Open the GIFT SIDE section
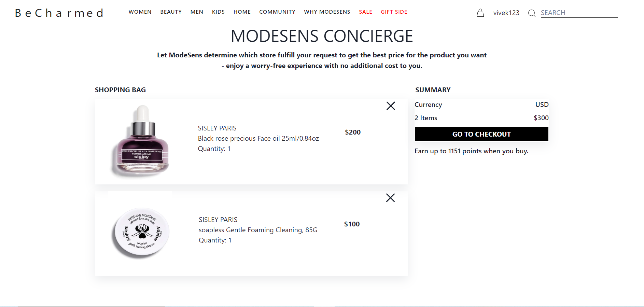644x307 pixels. (394, 12)
